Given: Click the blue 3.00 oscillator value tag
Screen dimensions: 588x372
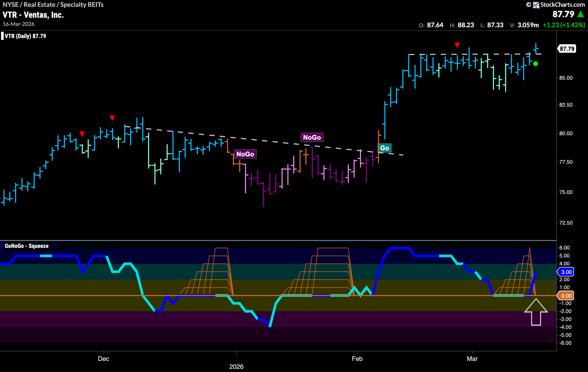Looking at the screenshot, I should 566,272.
